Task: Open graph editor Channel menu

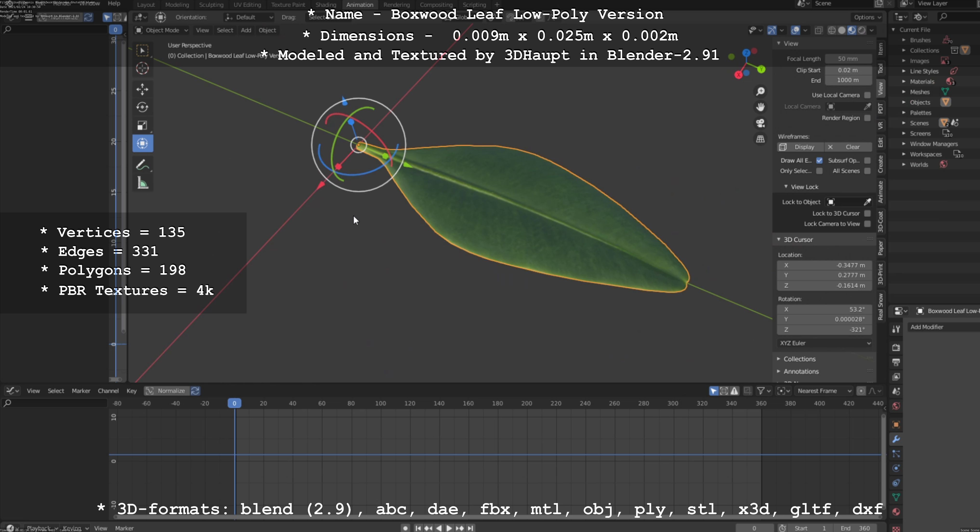Action: click(108, 391)
